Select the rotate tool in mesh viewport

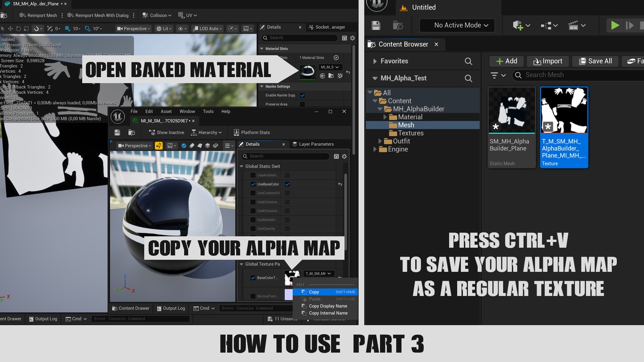19,29
